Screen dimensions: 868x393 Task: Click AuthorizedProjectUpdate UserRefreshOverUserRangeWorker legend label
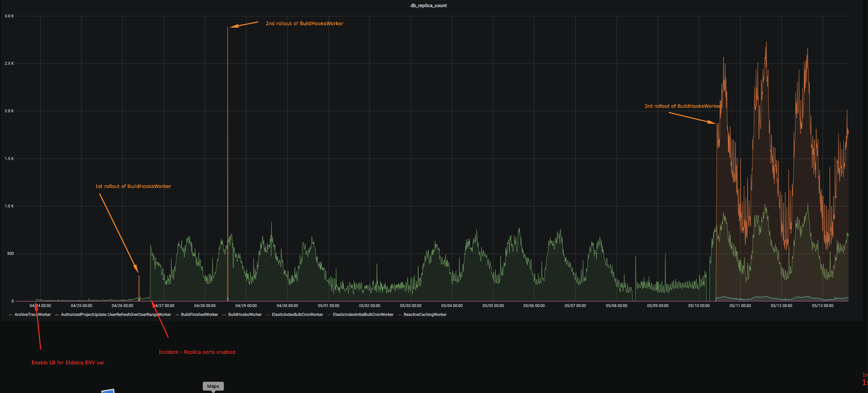tap(116, 314)
